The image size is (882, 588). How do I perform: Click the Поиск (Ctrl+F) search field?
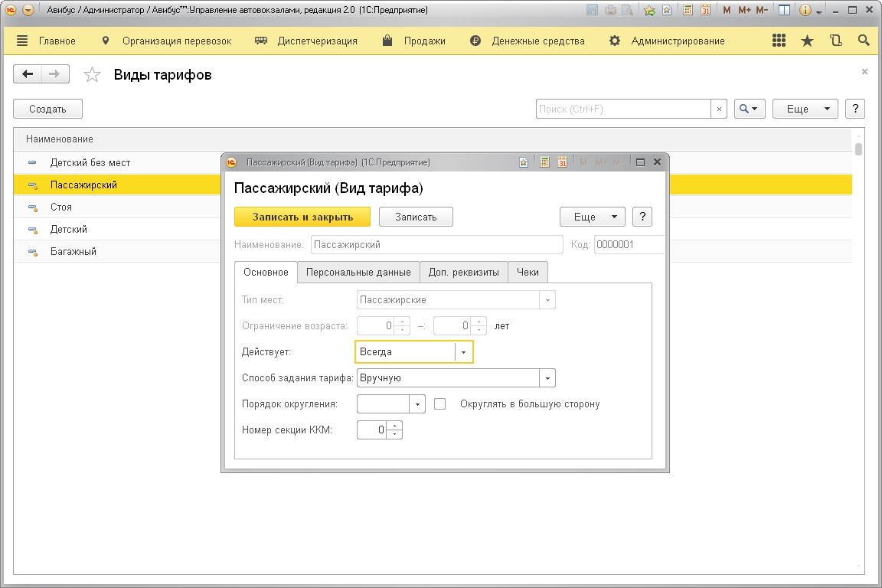click(623, 109)
